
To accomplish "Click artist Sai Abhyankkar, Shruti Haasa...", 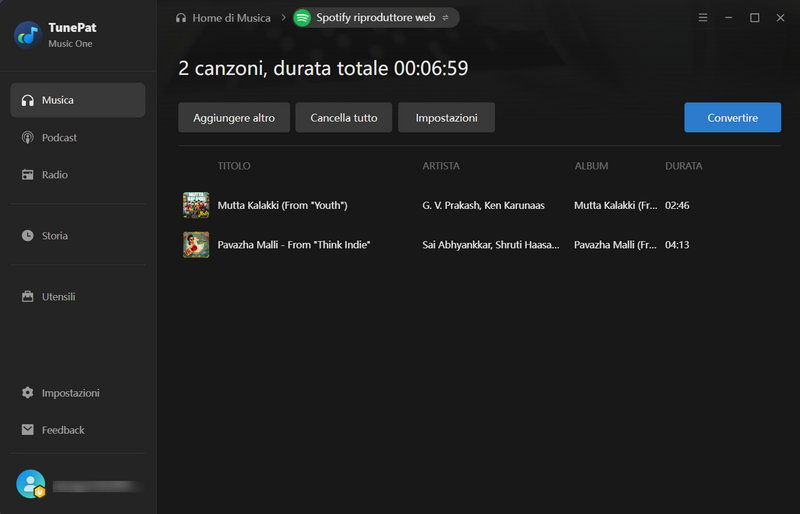I will point(491,244).
